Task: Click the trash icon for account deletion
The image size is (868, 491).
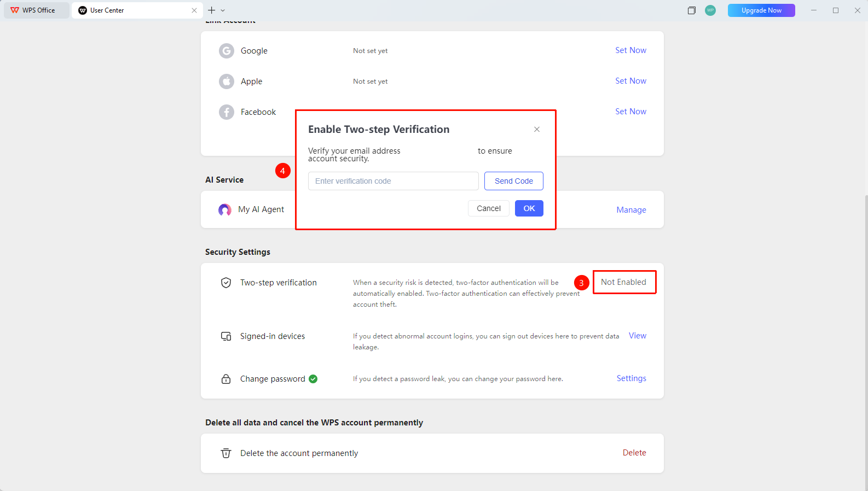Action: [226, 453]
